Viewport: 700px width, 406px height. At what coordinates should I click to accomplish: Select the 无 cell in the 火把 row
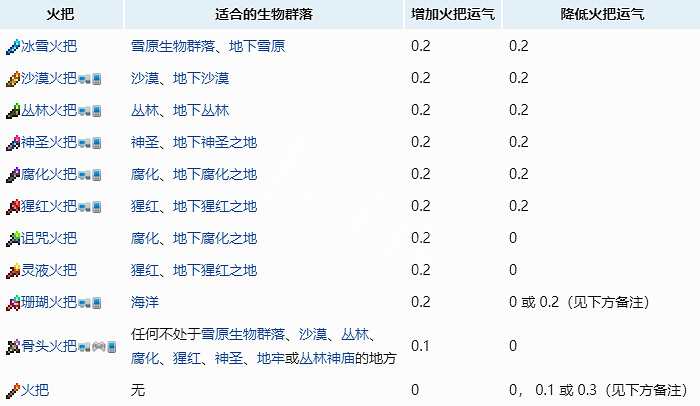138,390
